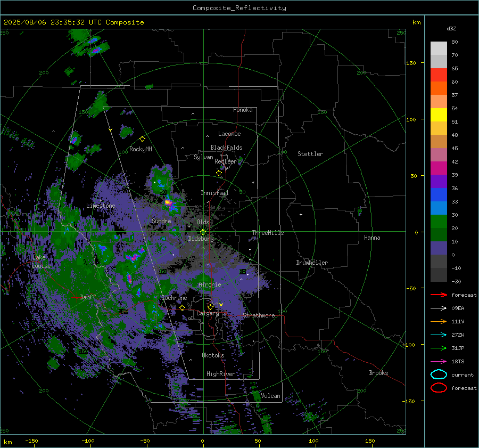Click the yellow diamond radar marker at Didsbury
The height and width of the screenshot is (448, 479).
(203, 232)
